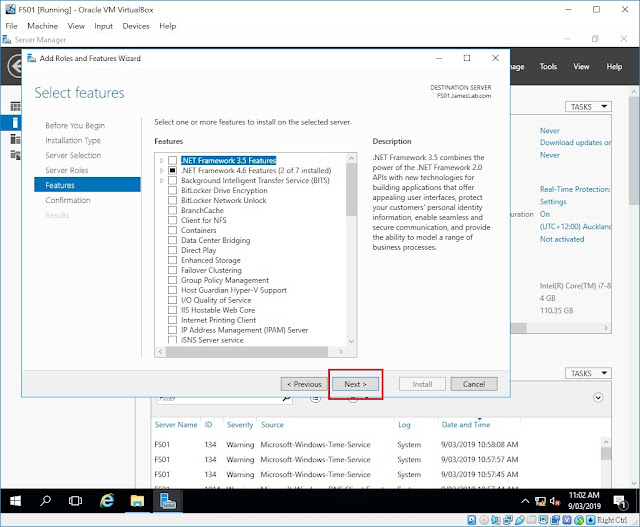The width and height of the screenshot is (640, 527).
Task: Enable Failover Clustering checkbox
Action: (x=173, y=270)
